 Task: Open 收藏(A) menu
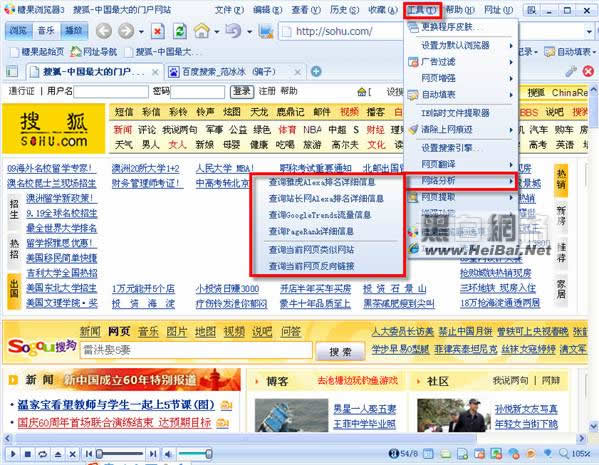382,10
